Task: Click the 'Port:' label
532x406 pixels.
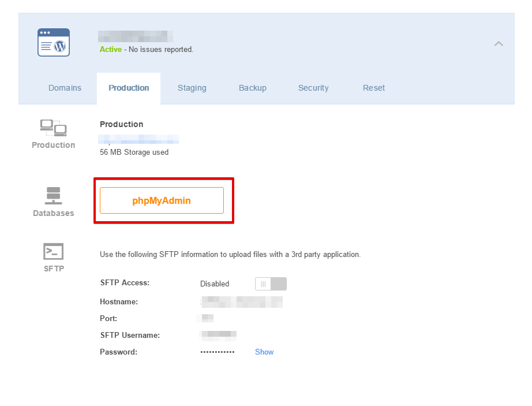Action: pos(108,318)
